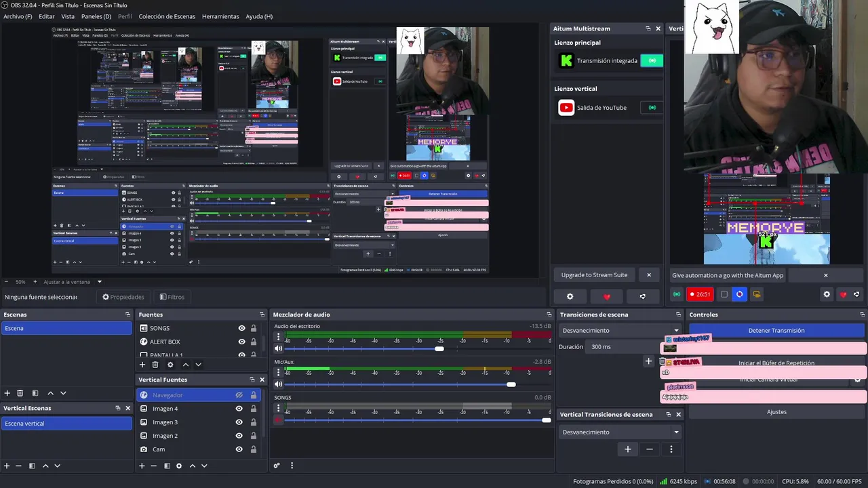Open Audio del escritorio options dots
The height and width of the screenshot is (488, 868).
coord(278,335)
